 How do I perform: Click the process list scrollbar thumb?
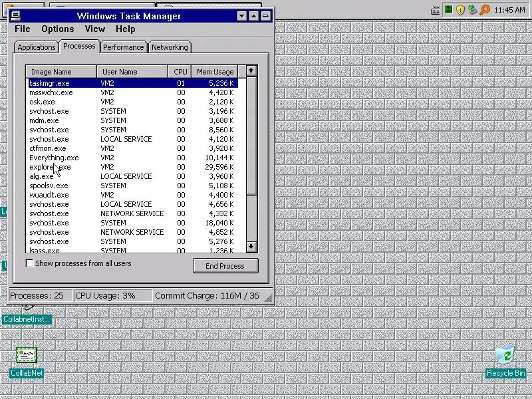coord(251,136)
